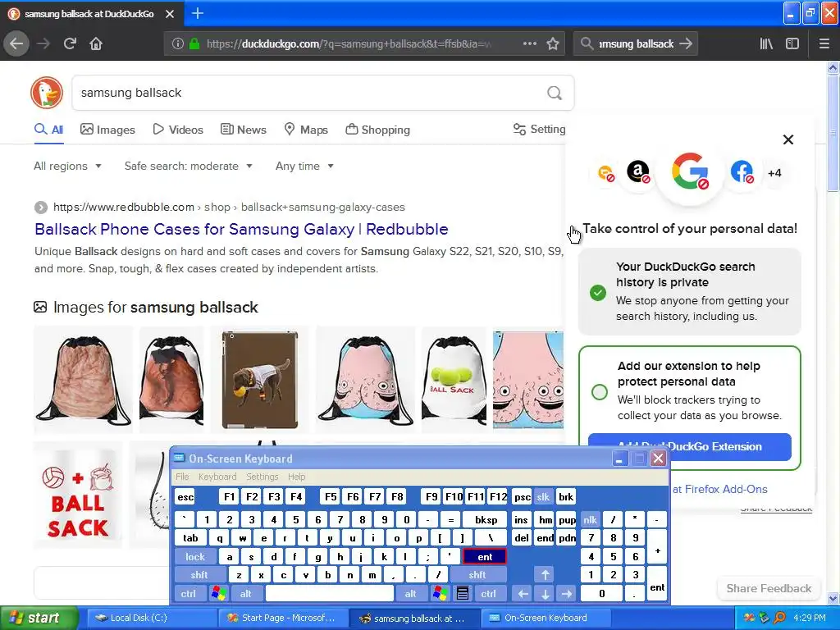
Task: Select the extension protection circle checkbox
Action: click(600, 391)
